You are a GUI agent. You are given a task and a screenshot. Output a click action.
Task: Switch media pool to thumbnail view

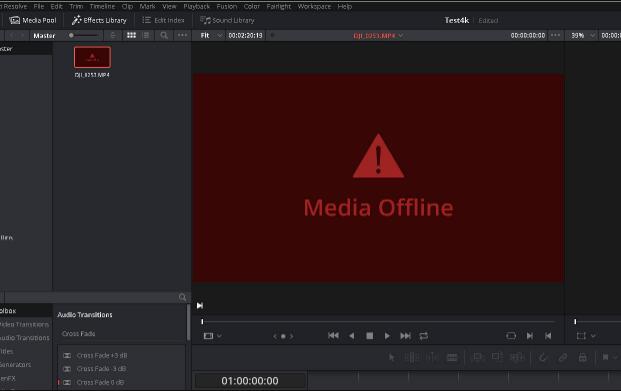[x=131, y=35]
